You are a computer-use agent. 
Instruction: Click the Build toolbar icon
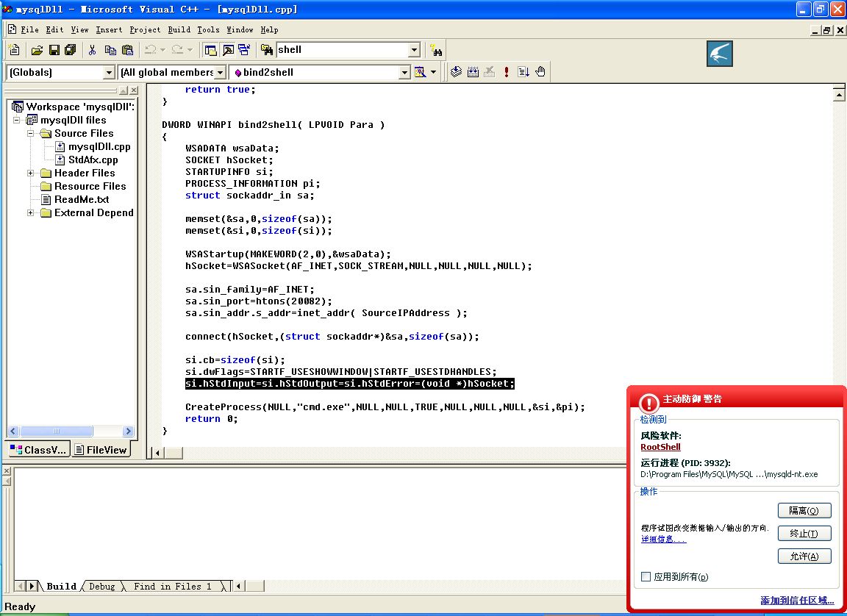(473, 72)
